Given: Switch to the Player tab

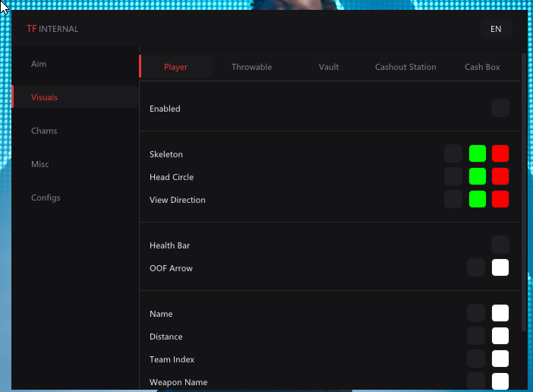Looking at the screenshot, I should pyautogui.click(x=175, y=67).
